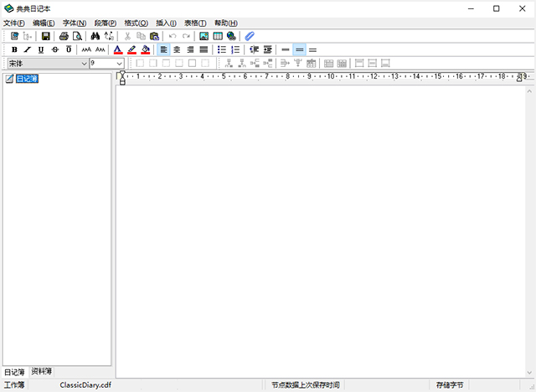Toggle Italic formatting
The width and height of the screenshot is (536, 392).
(x=28, y=49)
